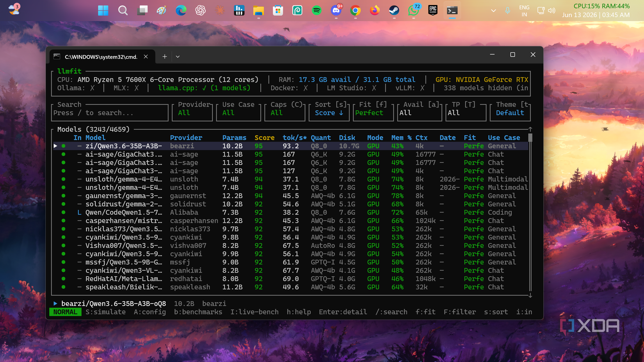644x362 pixels.
Task: Open the Windows Start menu
Action: [x=103, y=11]
